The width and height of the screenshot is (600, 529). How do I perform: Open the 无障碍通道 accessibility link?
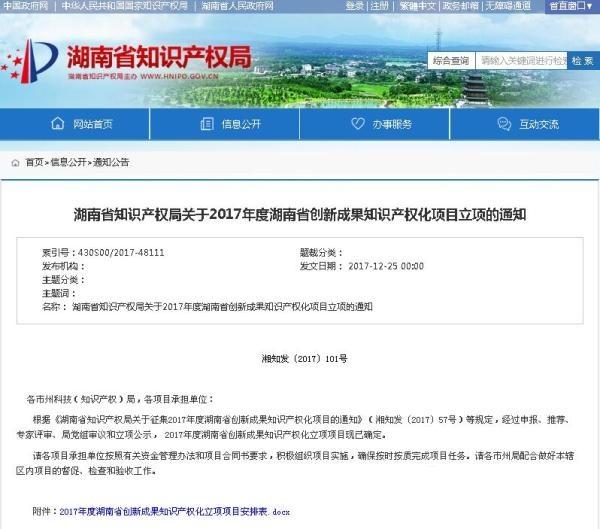(x=508, y=6)
